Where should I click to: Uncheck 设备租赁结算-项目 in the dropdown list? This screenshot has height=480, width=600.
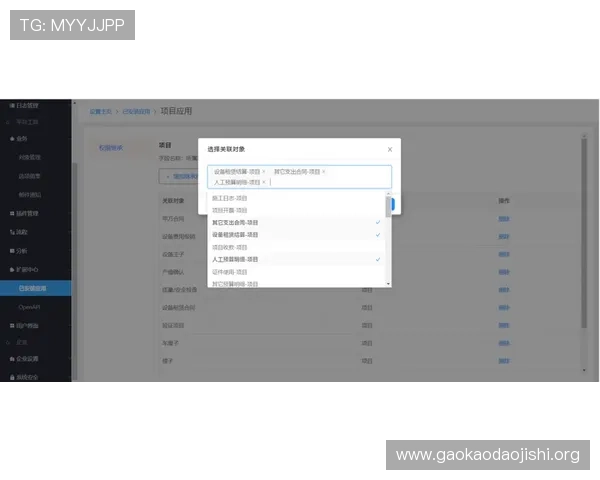pos(296,235)
